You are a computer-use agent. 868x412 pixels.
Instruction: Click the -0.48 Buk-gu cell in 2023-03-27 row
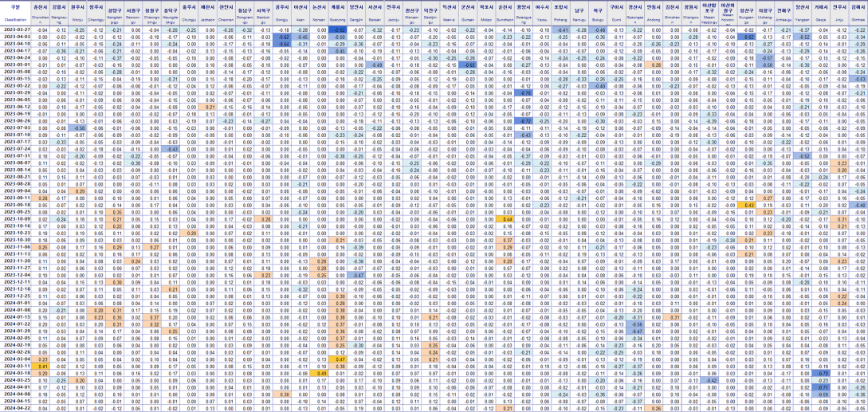click(597, 29)
